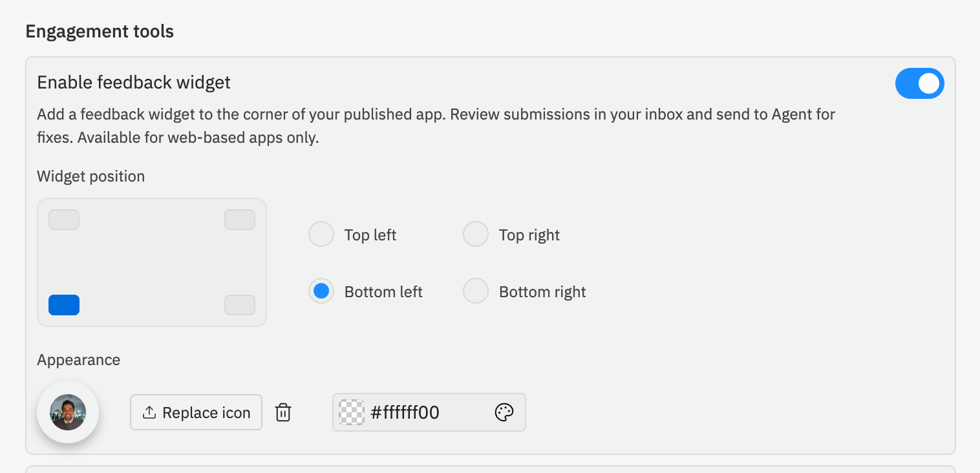980x473 pixels.
Task: Select the Bottom right radio button
Action: (x=476, y=291)
